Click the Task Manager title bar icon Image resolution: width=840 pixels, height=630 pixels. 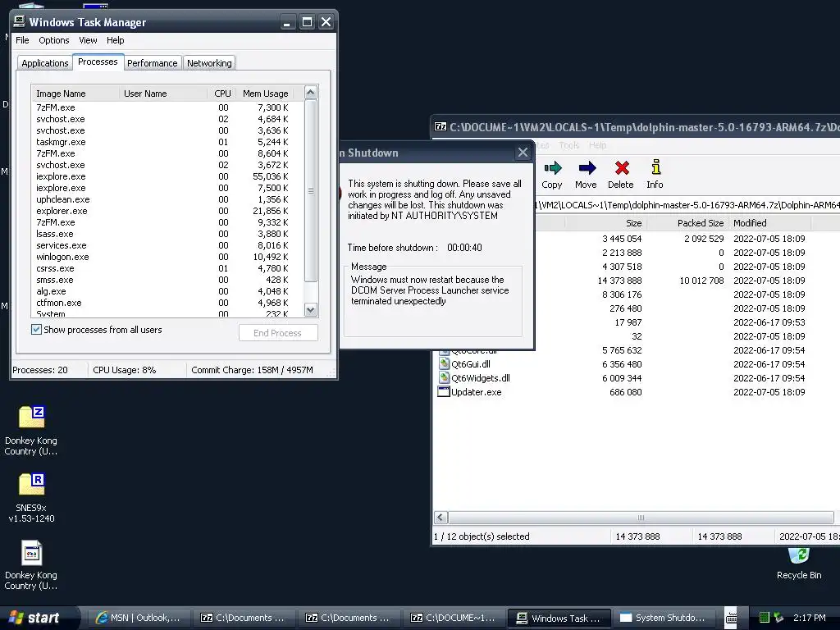20,21
